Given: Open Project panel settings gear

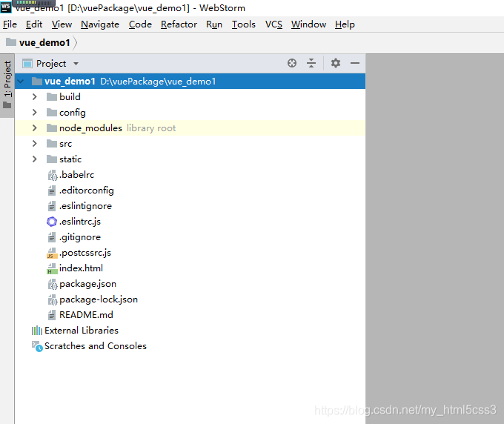Looking at the screenshot, I should (x=336, y=63).
